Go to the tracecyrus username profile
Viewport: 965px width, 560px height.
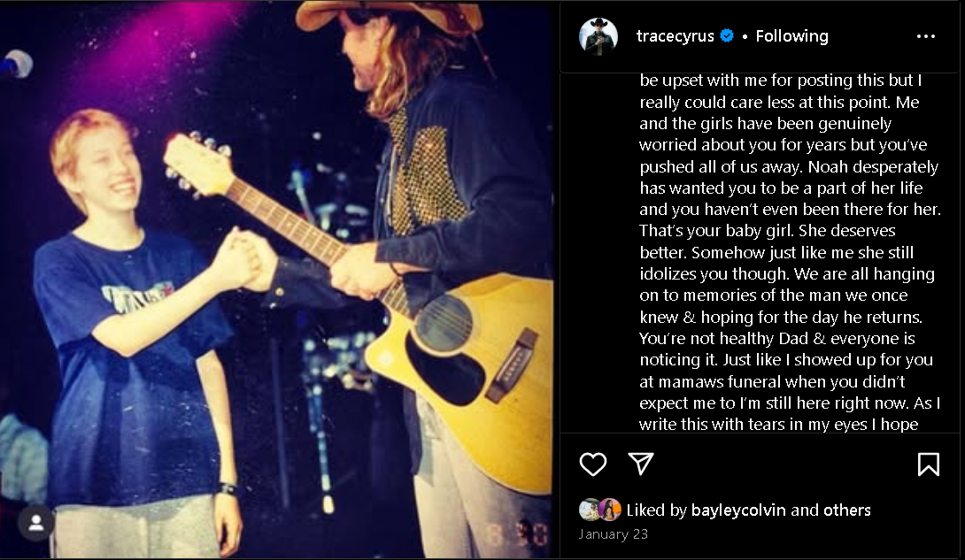click(675, 36)
